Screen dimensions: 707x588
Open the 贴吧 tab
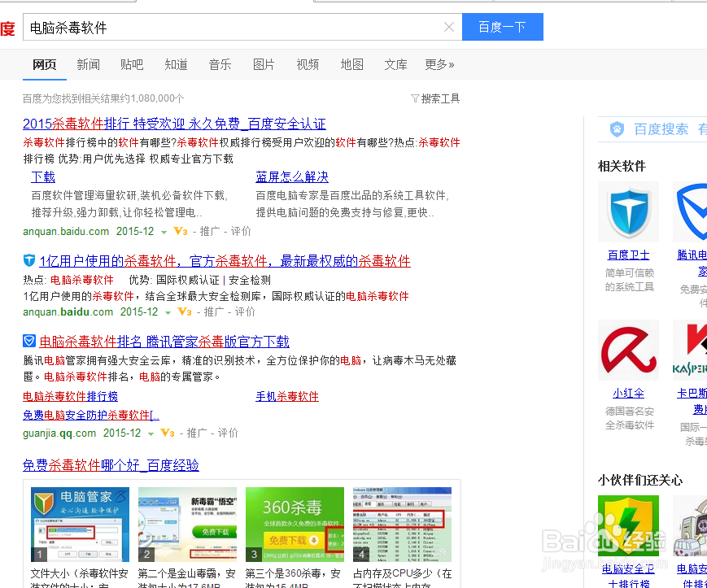[132, 64]
